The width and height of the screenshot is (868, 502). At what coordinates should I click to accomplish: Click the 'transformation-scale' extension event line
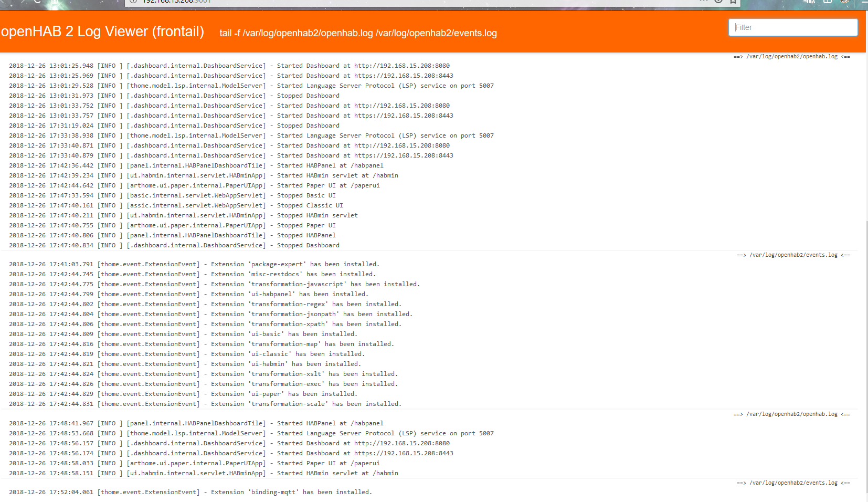coord(205,404)
